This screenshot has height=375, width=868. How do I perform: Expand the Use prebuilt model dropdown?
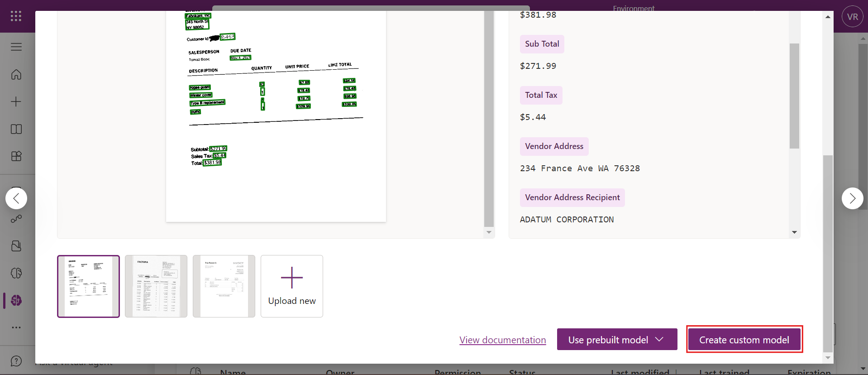616,340
